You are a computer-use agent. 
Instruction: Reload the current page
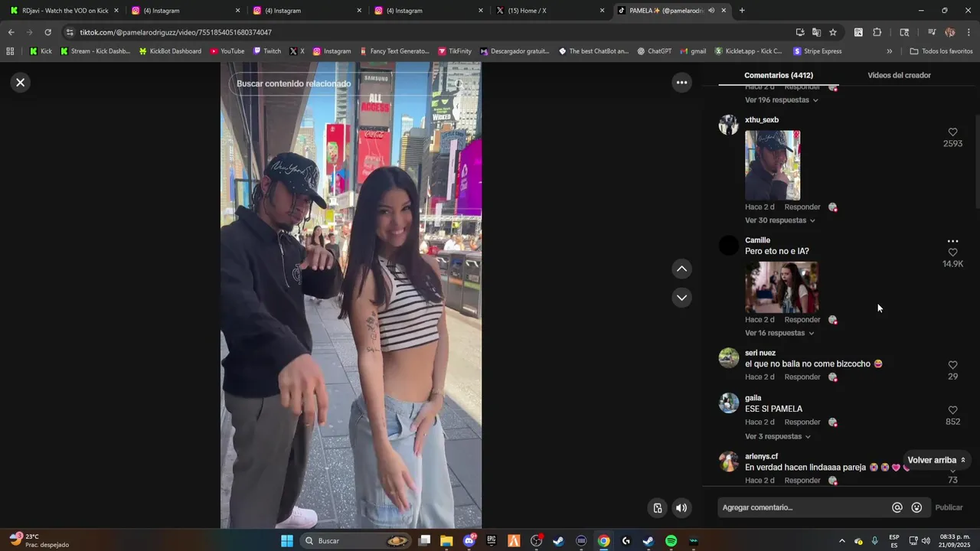click(x=47, y=32)
